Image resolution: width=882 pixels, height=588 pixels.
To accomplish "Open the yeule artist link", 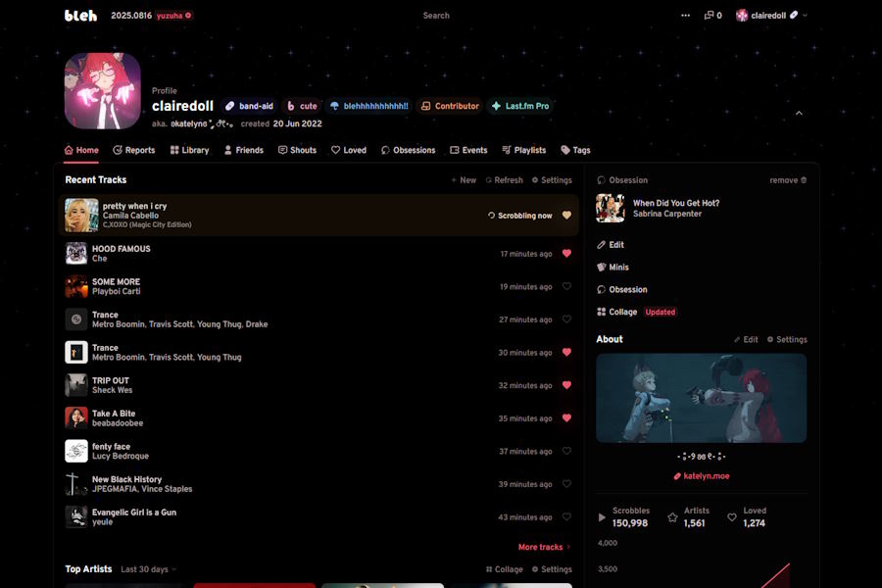I will coord(102,522).
